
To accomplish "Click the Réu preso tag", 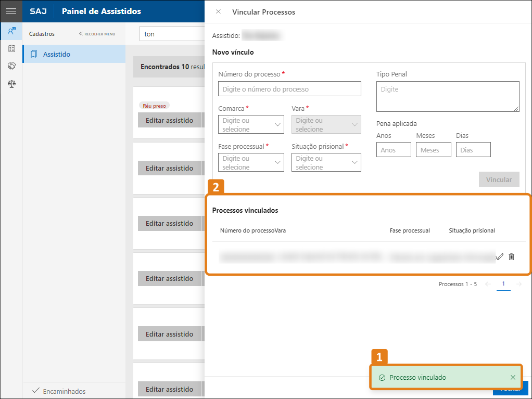I will coord(155,106).
